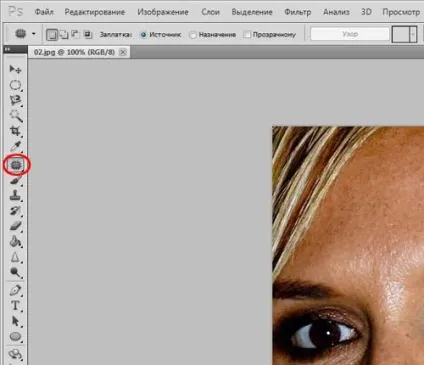The width and height of the screenshot is (424, 365).
Task: Open the Файл menu
Action: tap(44, 12)
